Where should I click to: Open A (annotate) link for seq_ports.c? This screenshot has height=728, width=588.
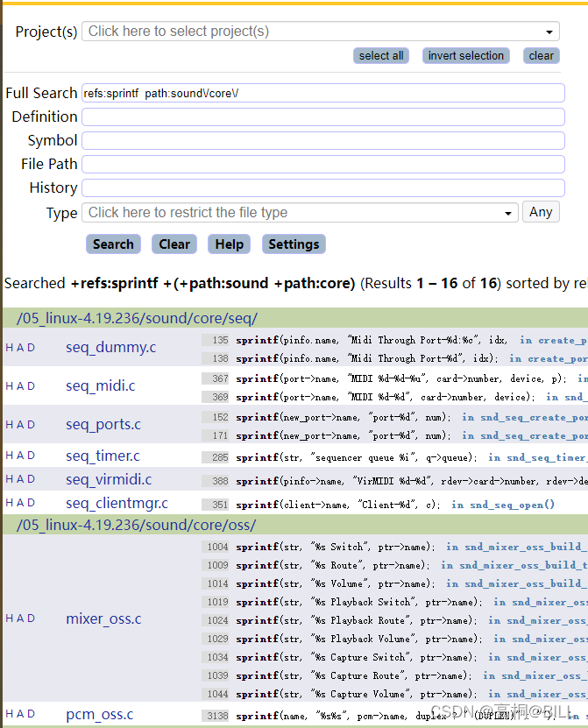20,425
